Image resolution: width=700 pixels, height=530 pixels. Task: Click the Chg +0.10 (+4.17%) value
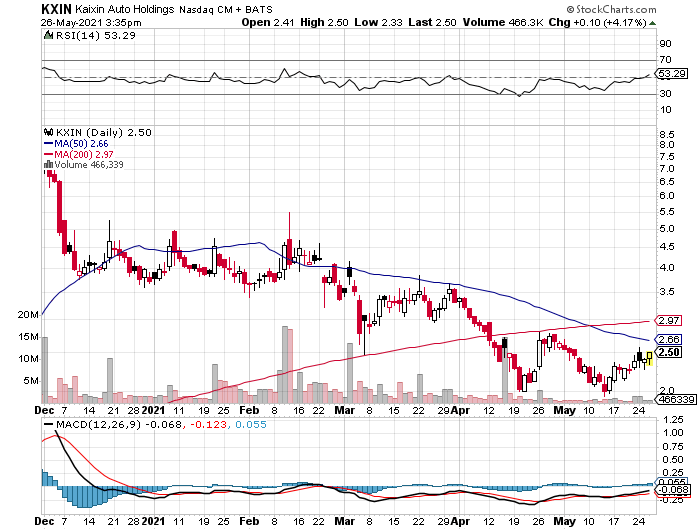597,22
